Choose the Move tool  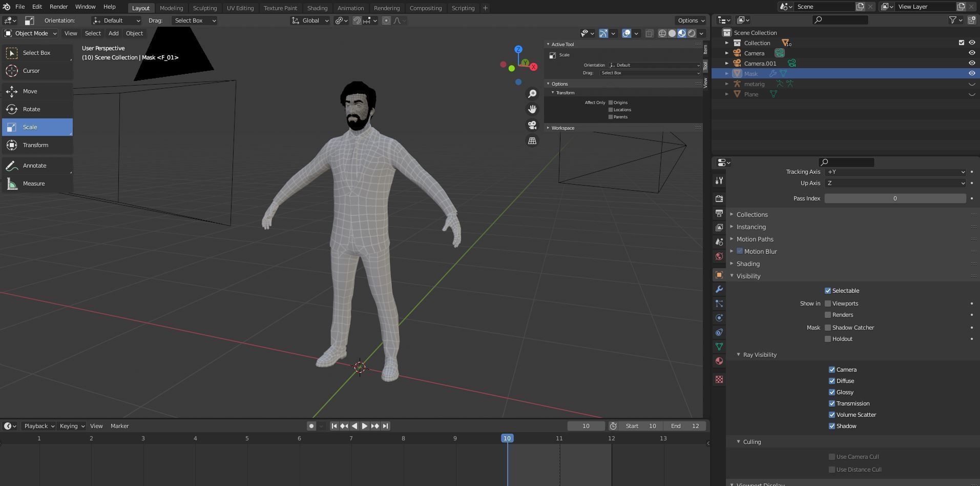[37, 91]
